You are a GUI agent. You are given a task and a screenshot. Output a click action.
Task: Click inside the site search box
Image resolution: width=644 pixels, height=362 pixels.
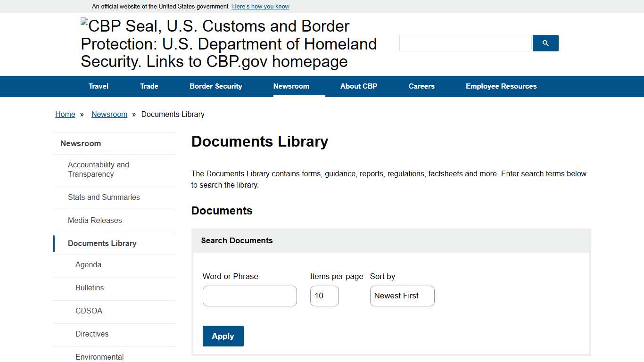[464, 43]
